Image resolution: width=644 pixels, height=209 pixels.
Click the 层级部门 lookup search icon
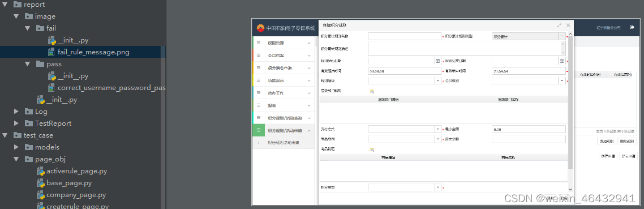pos(371,91)
